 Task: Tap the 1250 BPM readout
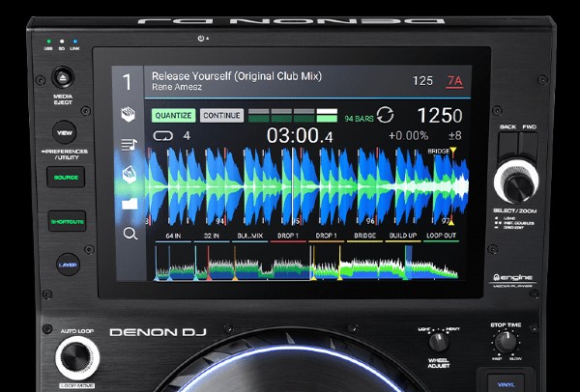click(440, 115)
